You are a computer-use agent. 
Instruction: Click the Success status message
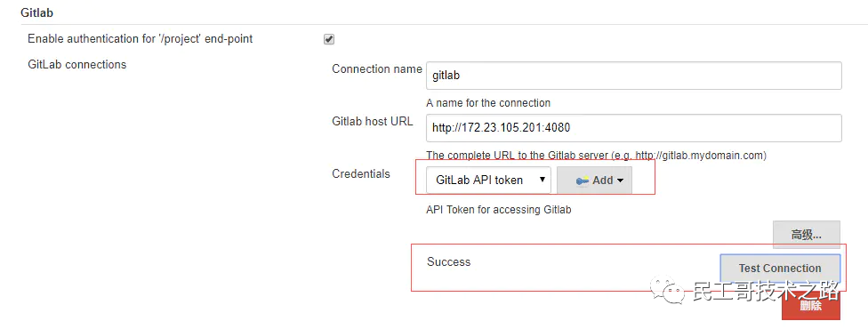pyautogui.click(x=448, y=262)
